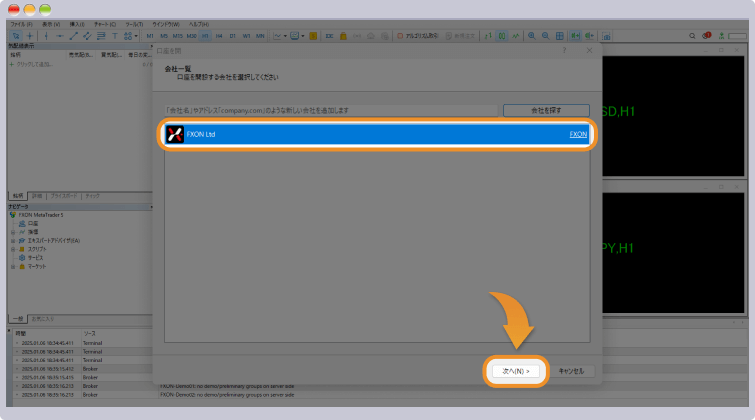Toggle the algo trading button
This screenshot has width=755, height=420.
416,36
